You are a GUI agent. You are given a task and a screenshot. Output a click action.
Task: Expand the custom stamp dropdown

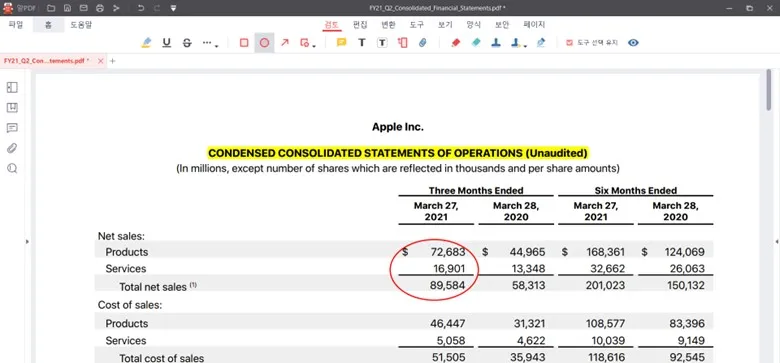[x=525, y=46]
